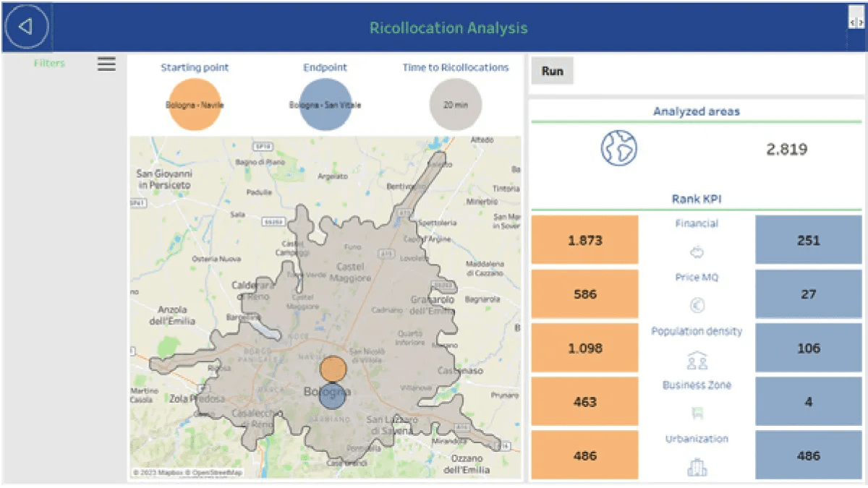Viewport: 868px width, 488px height.
Task: Click the Population density people icon
Action: pos(697,360)
